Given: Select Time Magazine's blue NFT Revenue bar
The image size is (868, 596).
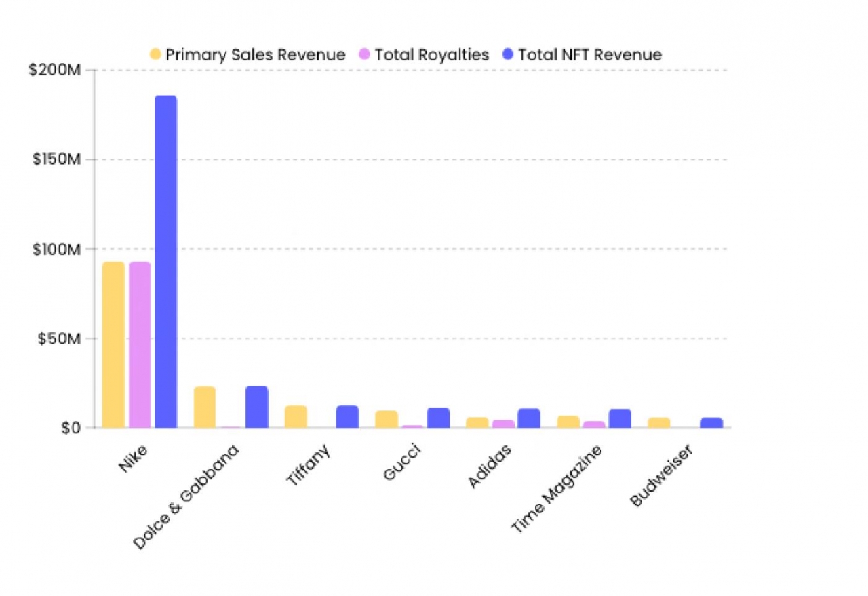Looking at the screenshot, I should pos(620,418).
